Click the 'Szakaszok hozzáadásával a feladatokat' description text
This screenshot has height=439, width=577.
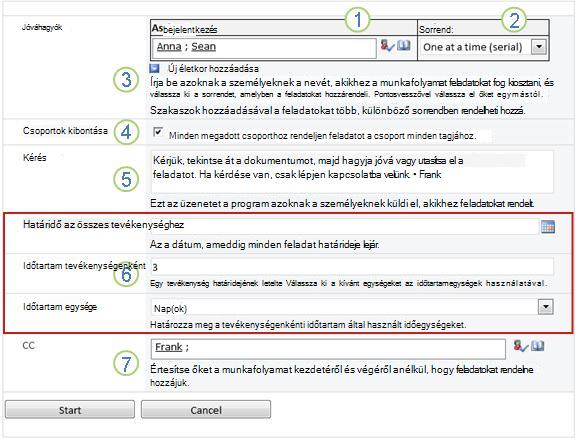point(337,110)
